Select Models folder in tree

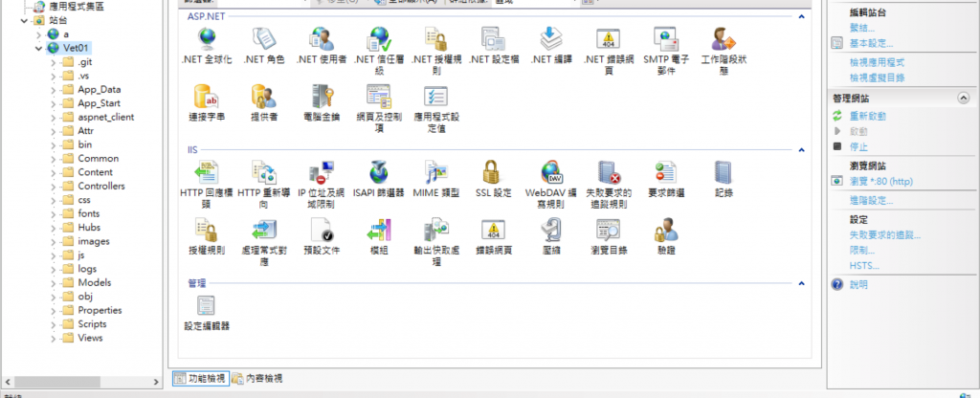click(95, 282)
